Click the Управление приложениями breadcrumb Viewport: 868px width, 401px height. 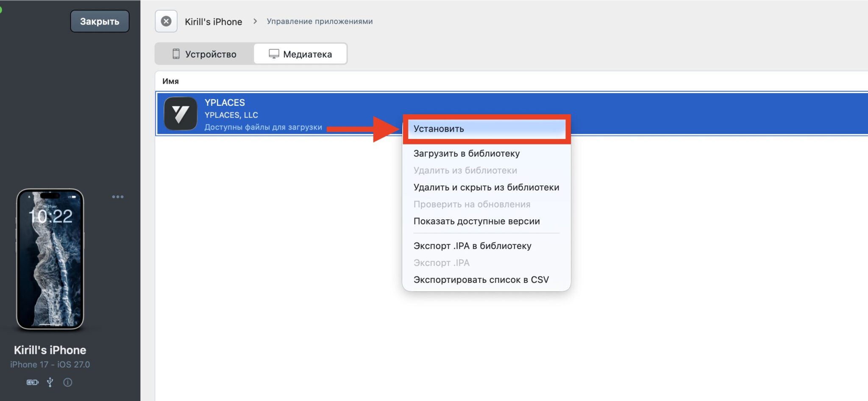point(320,21)
